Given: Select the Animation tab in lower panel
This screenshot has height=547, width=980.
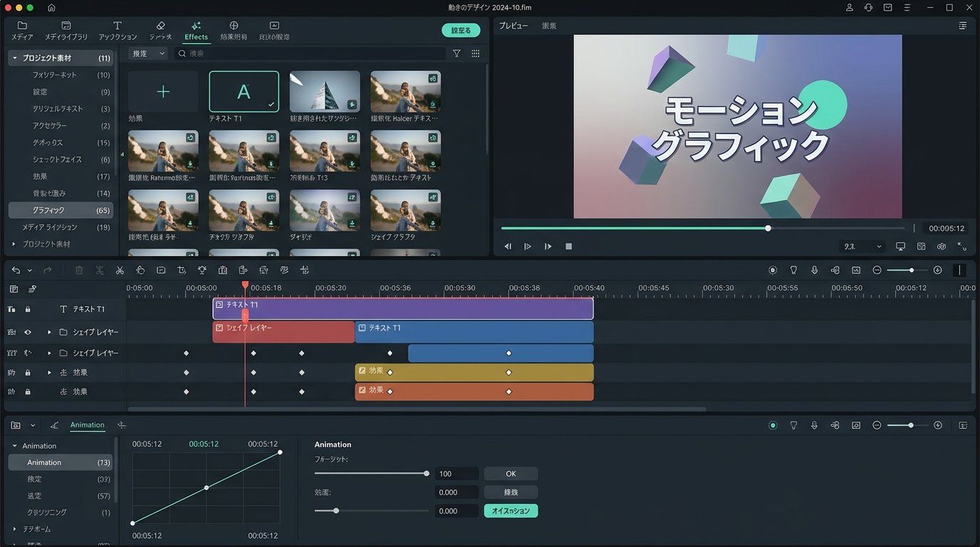Looking at the screenshot, I should click(88, 425).
